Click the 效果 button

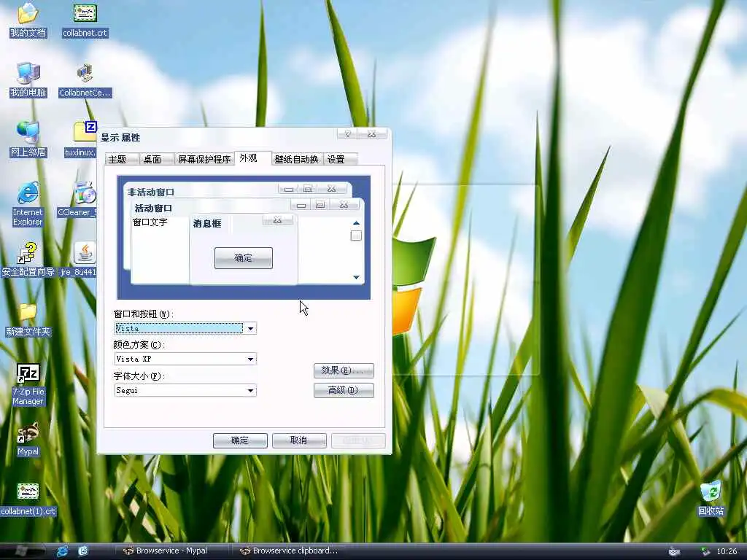pos(344,370)
